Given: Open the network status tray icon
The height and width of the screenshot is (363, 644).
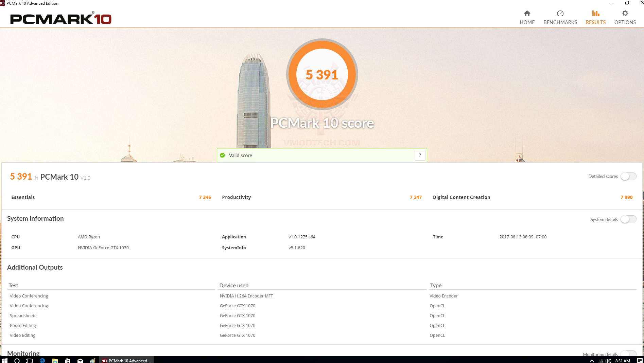Looking at the screenshot, I should point(601,361).
